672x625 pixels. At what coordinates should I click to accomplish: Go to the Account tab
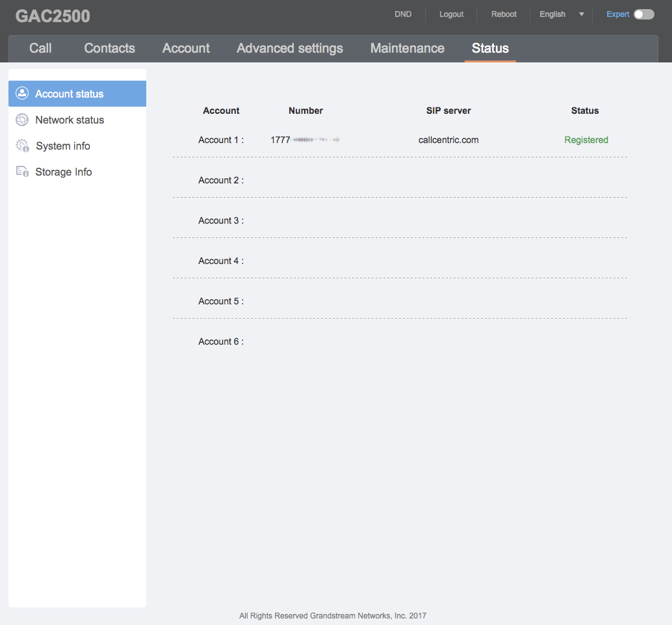point(186,48)
